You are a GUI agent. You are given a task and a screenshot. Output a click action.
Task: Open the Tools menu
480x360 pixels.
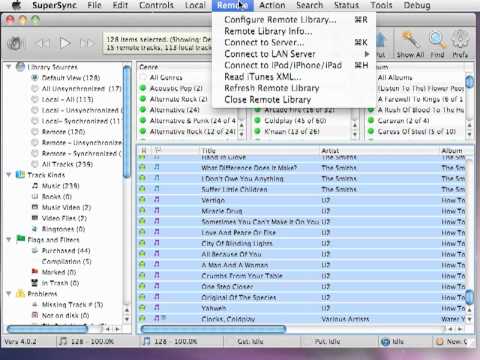tap(381, 5)
